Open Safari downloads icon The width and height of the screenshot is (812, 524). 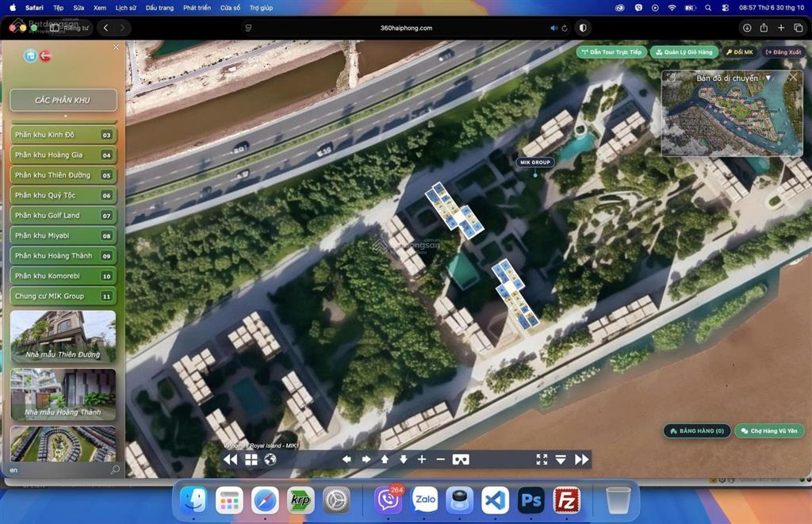[747, 28]
